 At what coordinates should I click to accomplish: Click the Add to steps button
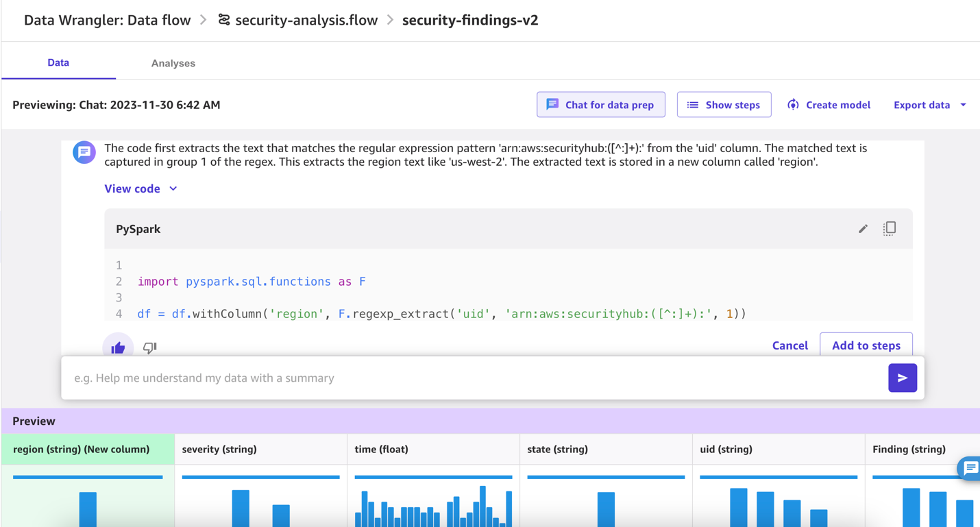pyautogui.click(x=866, y=345)
